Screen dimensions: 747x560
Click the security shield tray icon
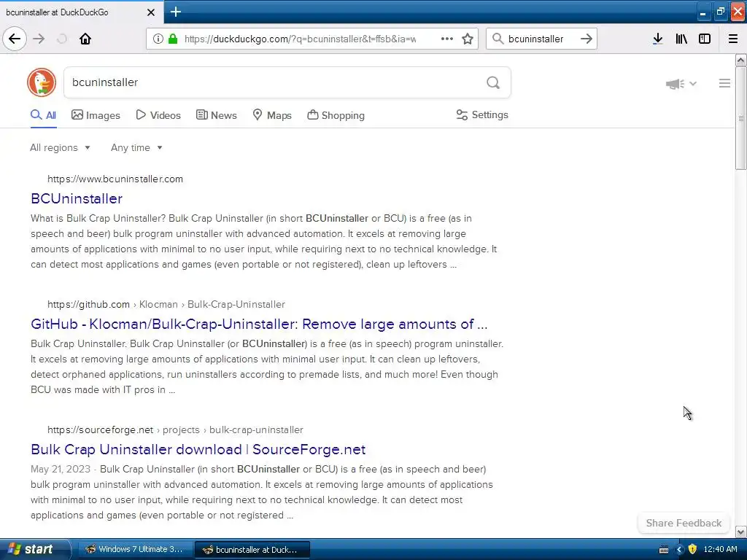coord(693,549)
